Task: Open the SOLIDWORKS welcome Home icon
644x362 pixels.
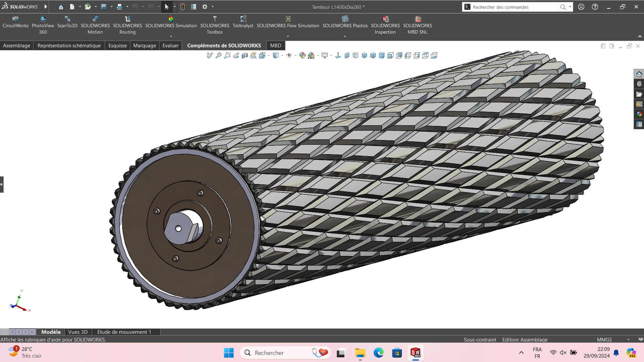Action: pyautogui.click(x=61, y=7)
